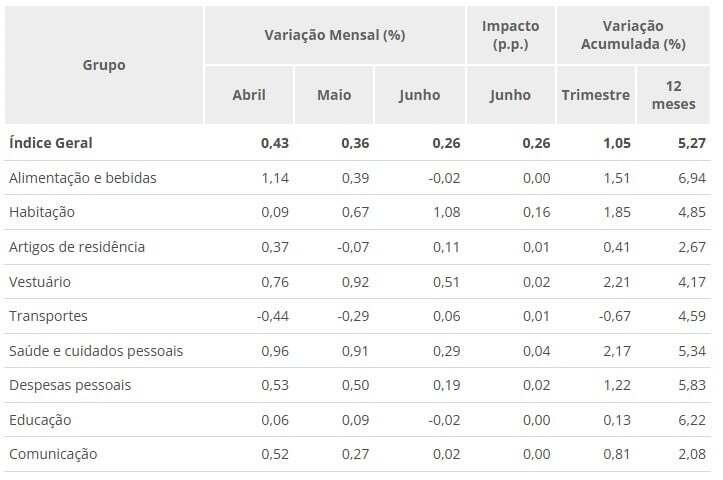723x480 pixels.
Task: Click the Trimestre column header
Action: pyautogui.click(x=595, y=95)
